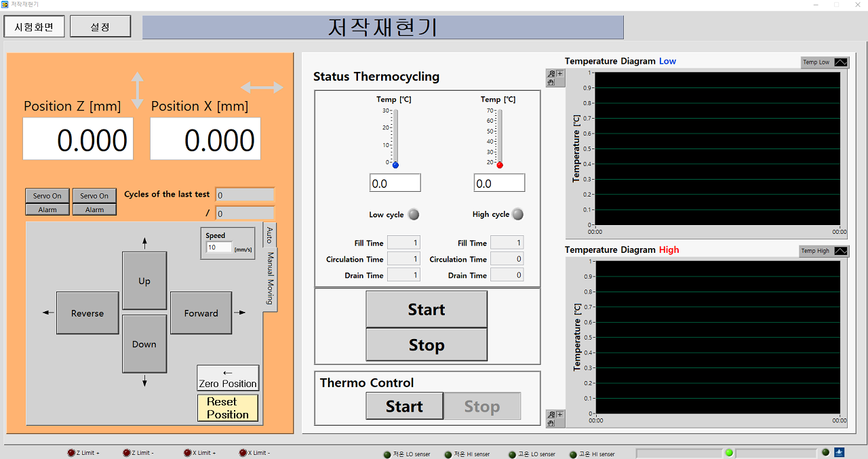Viewport: 868px width, 459px height.
Task: Click the Down movement button
Action: pyautogui.click(x=144, y=344)
